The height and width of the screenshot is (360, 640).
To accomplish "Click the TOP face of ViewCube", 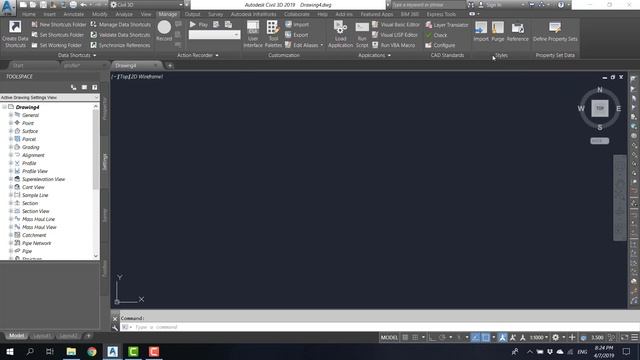I will 600,108.
